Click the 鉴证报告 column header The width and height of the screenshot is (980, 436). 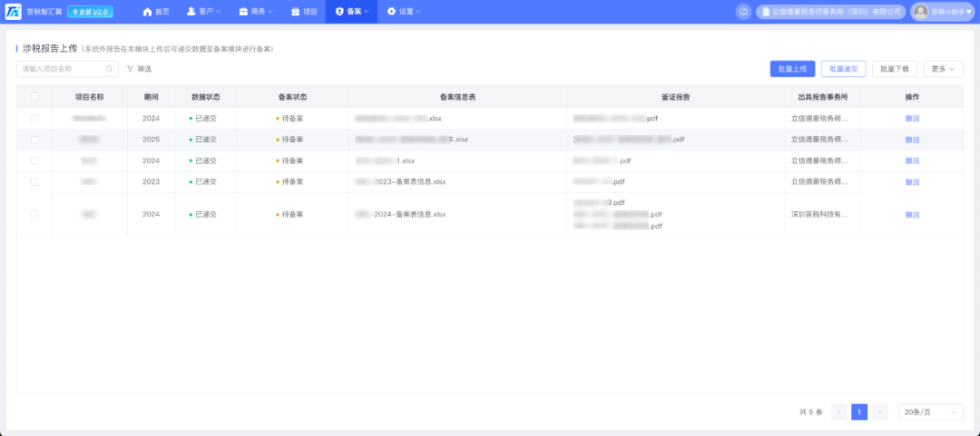point(676,97)
